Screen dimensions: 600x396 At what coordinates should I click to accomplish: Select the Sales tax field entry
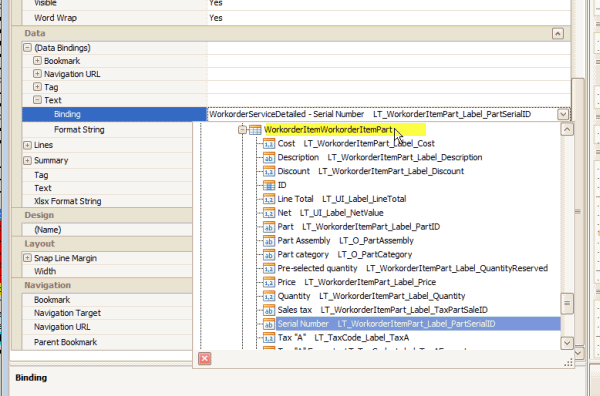click(383, 310)
